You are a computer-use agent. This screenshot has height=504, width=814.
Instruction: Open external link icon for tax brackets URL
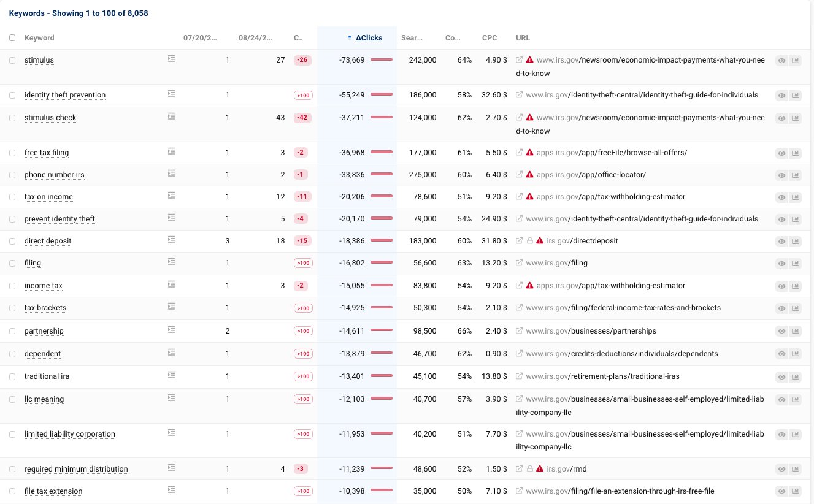(x=520, y=308)
